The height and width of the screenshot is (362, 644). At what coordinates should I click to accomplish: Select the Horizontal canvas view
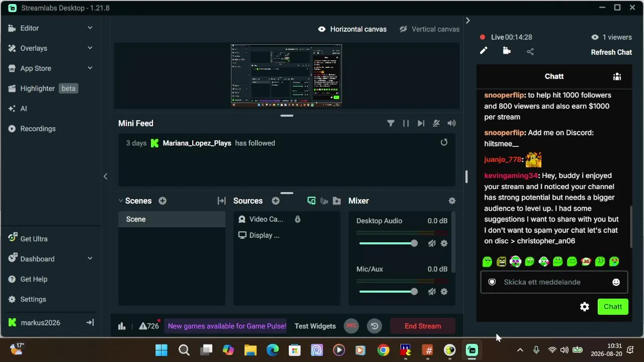352,29
